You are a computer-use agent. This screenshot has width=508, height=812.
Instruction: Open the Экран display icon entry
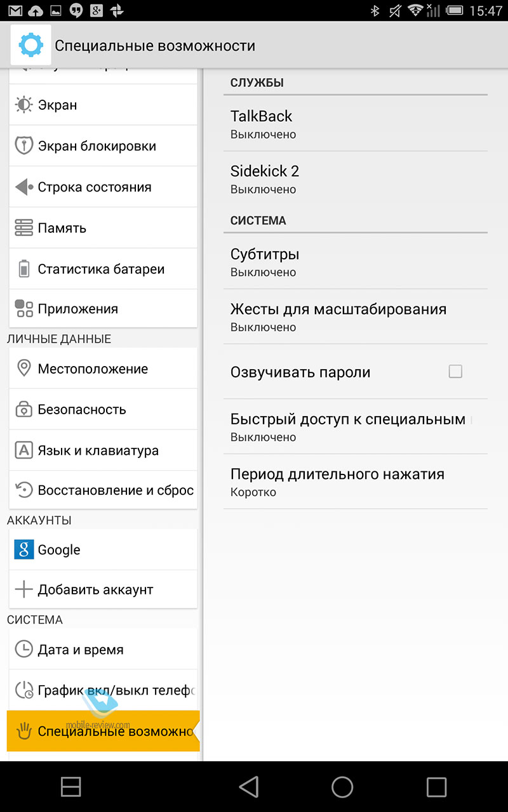pyautogui.click(x=23, y=105)
